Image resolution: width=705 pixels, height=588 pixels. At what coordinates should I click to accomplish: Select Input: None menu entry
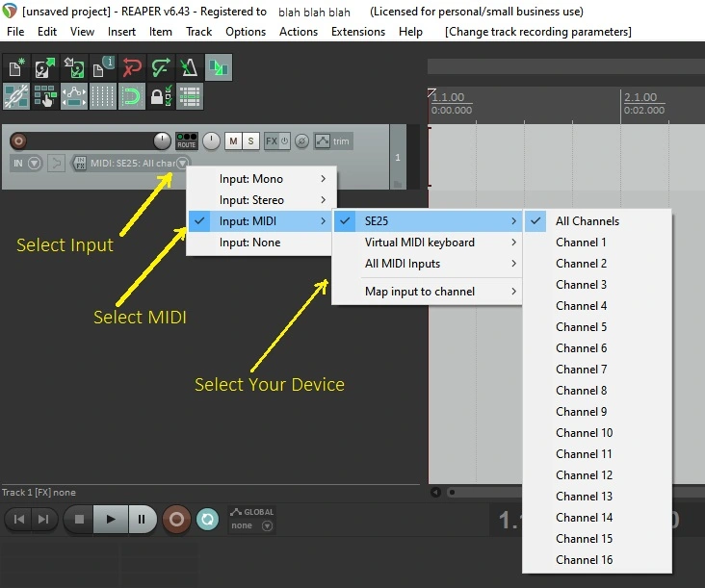tap(262, 243)
